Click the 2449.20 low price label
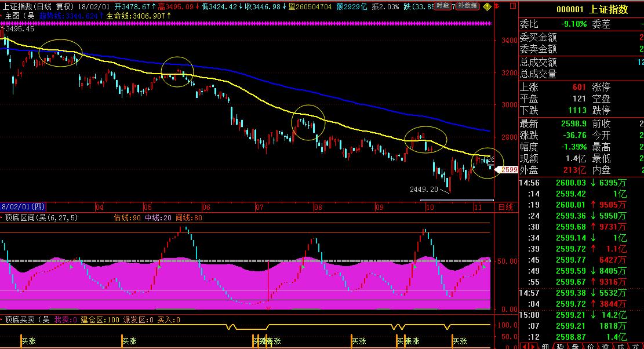The height and width of the screenshot is (349, 644). 423,189
